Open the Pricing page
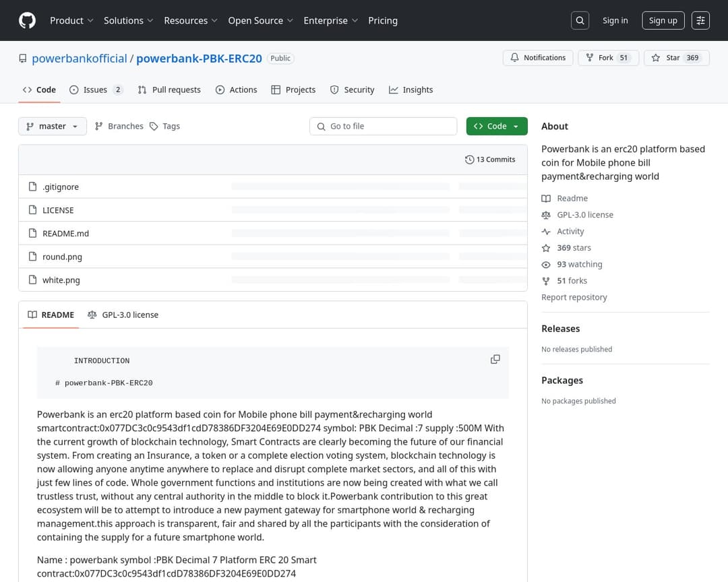This screenshot has width=728, height=582. [x=383, y=20]
